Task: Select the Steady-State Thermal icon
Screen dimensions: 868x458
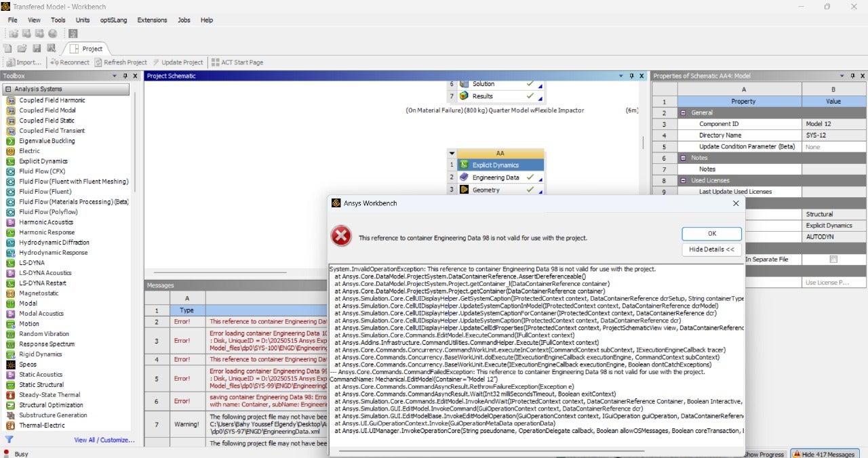Action: click(x=11, y=395)
